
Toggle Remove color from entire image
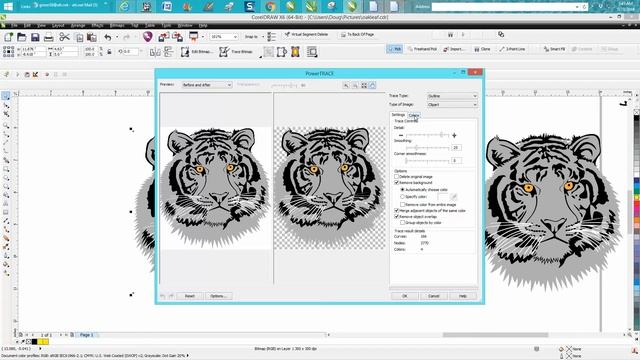402,204
